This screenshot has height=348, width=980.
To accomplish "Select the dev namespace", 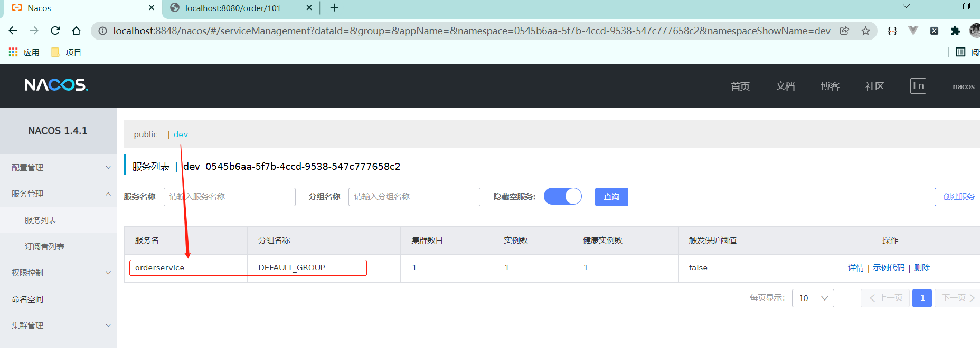I will 181,134.
